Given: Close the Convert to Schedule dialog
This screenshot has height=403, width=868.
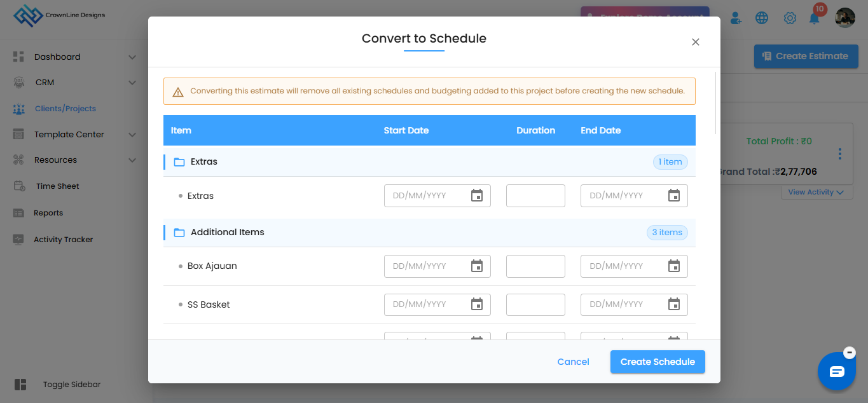Looking at the screenshot, I should coord(696,42).
